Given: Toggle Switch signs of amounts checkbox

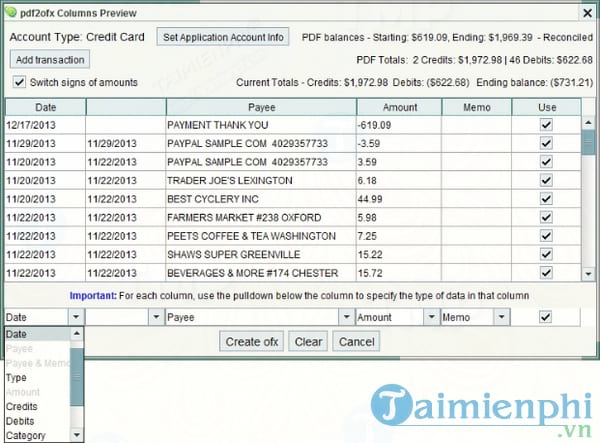Looking at the screenshot, I should pos(21,82).
